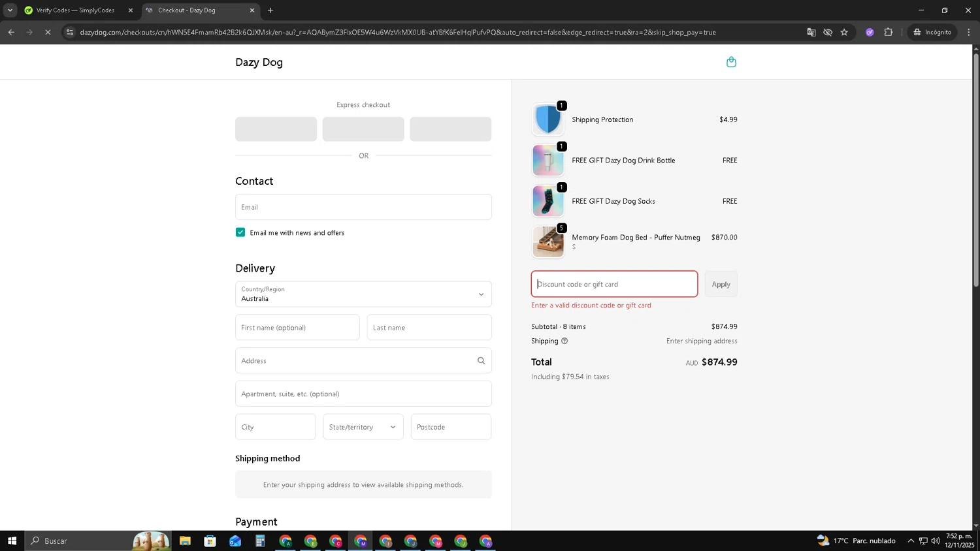980x551 pixels.
Task: Click the Apartment, suite, etc. field
Action: 363,394
